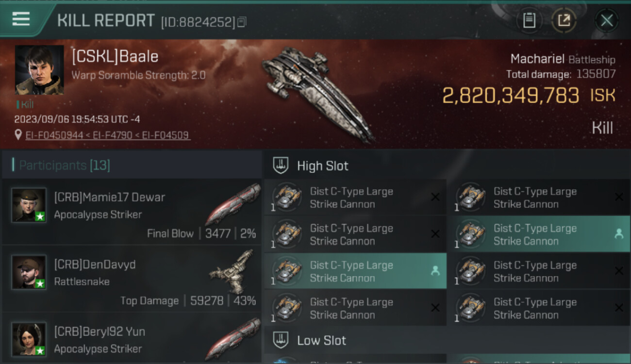The width and height of the screenshot is (631, 364).
Task: Click the Participants [13] header
Action: click(x=65, y=165)
